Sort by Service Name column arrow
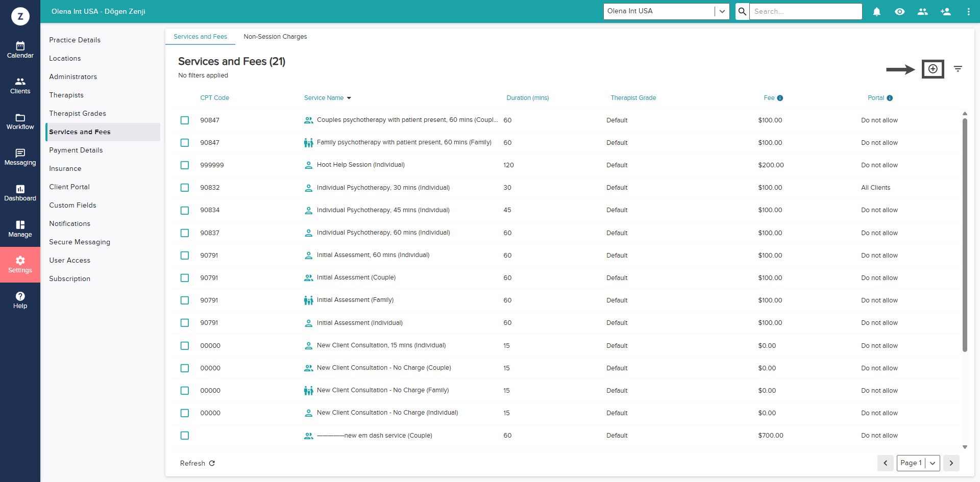Viewport: 980px width, 482px height. coord(349,98)
